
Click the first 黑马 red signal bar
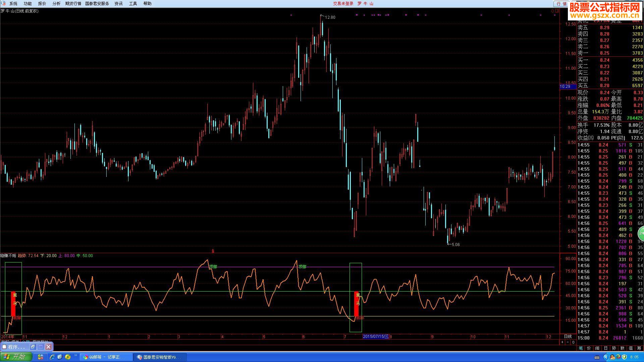click(x=14, y=304)
